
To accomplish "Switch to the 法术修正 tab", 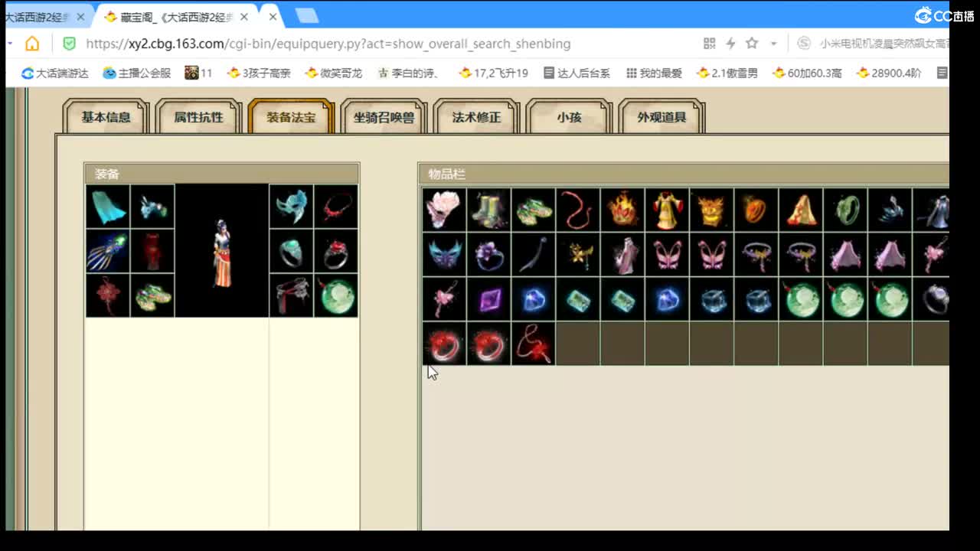I will pos(476,117).
